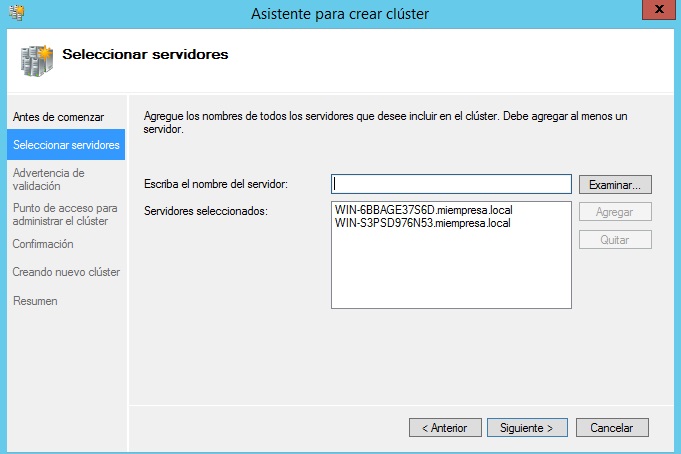Click empty area of selected servers list
Image resolution: width=681 pixels, height=454 pixels.
[451, 275]
